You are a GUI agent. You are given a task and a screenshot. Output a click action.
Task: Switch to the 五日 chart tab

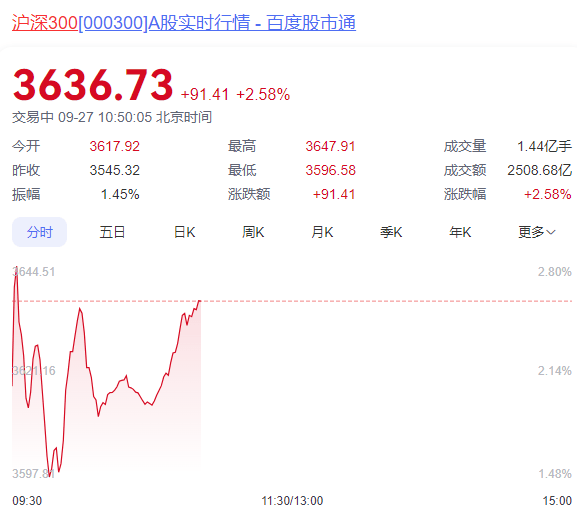tap(112, 232)
